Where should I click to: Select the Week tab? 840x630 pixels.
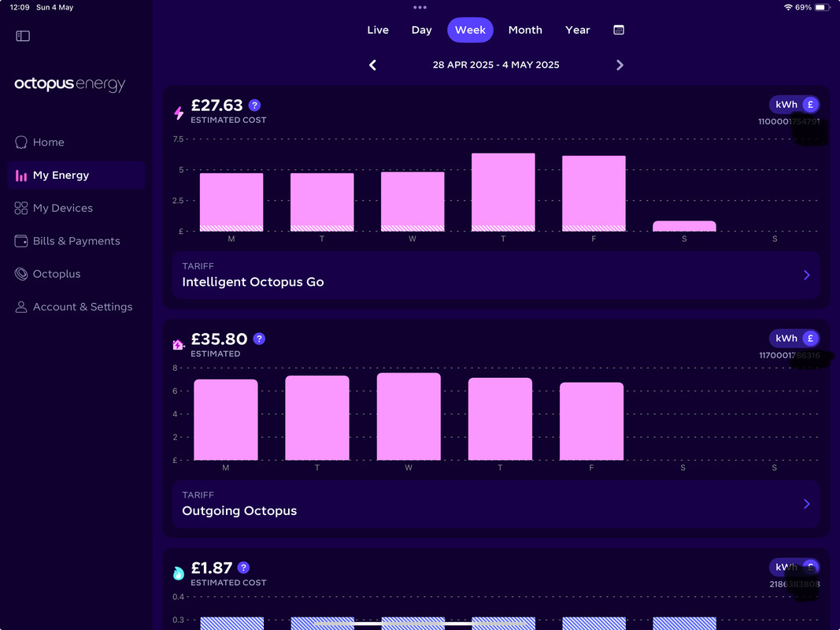[x=470, y=30]
